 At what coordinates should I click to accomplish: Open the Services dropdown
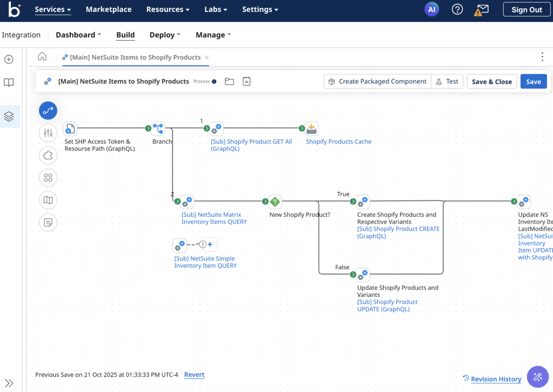52,9
